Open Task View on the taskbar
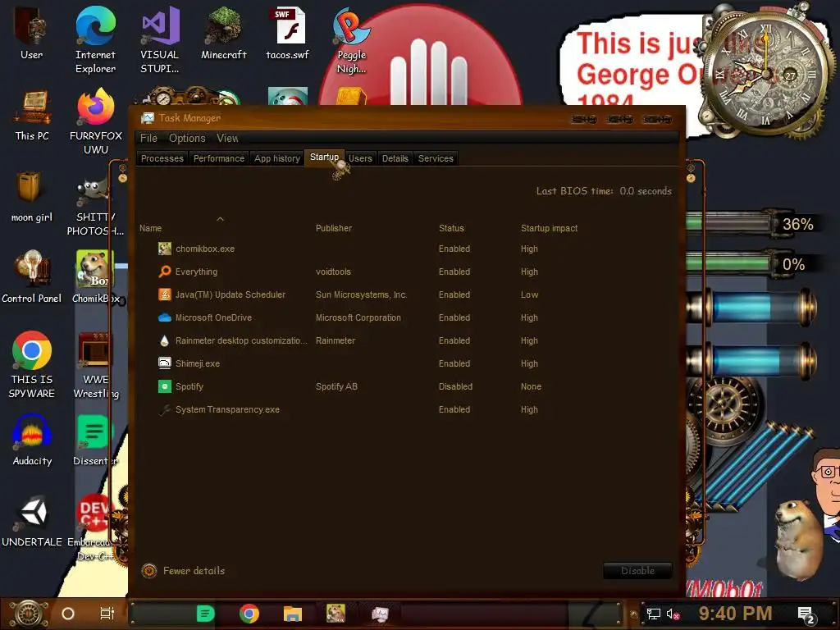Screen dimensions: 840x630 click(107, 614)
